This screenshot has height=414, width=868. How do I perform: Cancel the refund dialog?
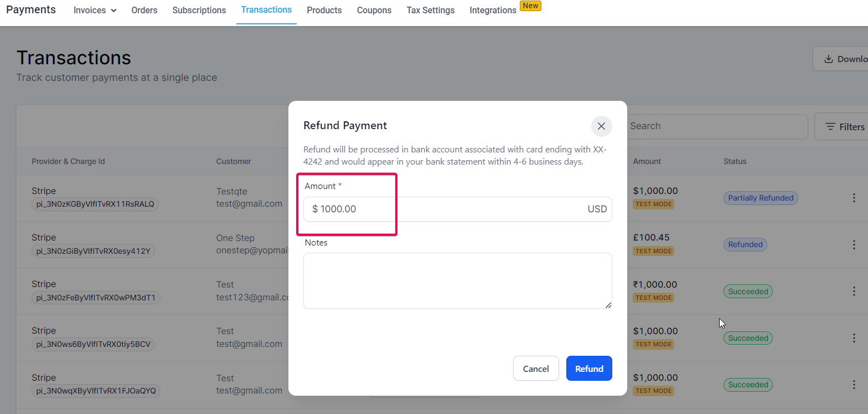536,369
